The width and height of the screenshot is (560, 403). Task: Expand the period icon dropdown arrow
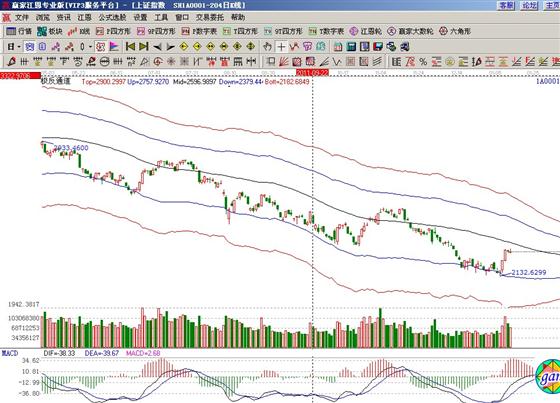click(19, 47)
